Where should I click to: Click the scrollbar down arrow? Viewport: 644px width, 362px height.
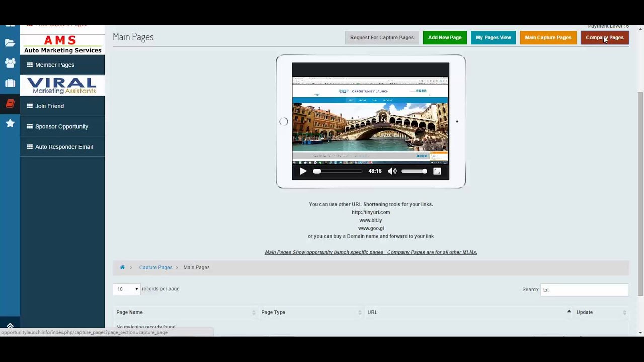640,333
